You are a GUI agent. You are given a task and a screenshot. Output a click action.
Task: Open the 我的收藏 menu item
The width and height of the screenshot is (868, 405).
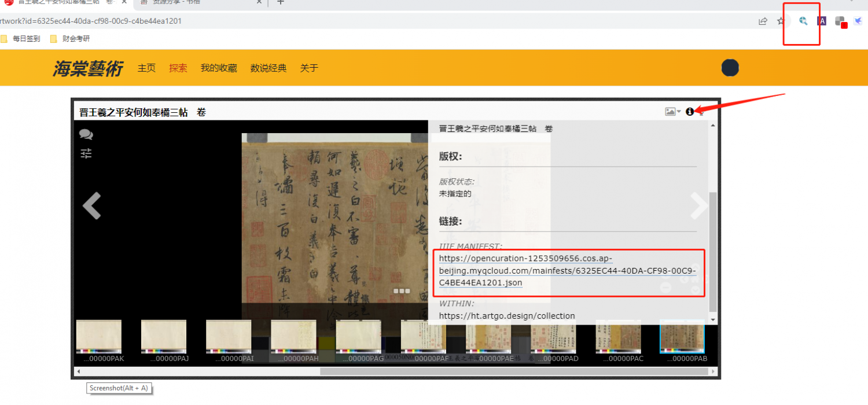pos(219,68)
